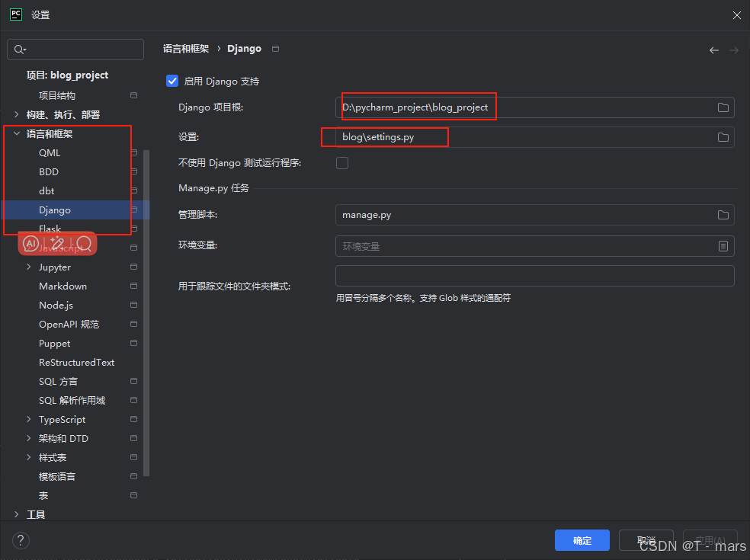The image size is (750, 560).
Task: Click the search icon on floating red toolbar
Action: tap(84, 244)
